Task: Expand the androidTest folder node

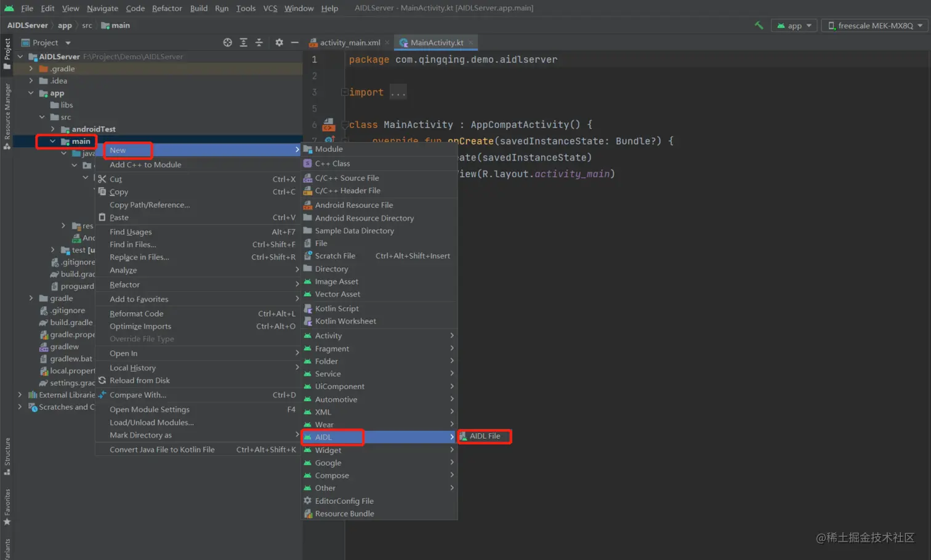Action: click(x=53, y=129)
